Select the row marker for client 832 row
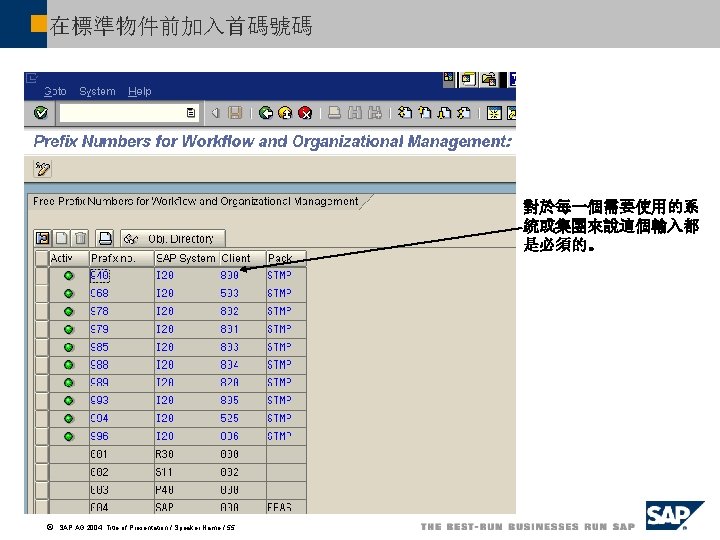This screenshot has width=720, height=540. pyautogui.click(x=42, y=311)
